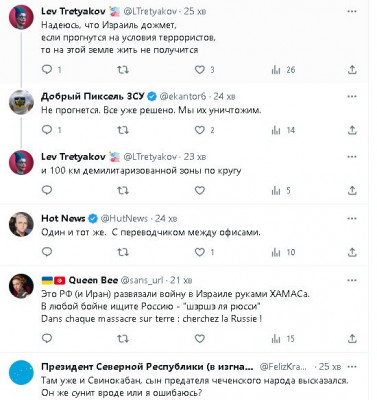
Task: Like the Hot News tweet
Action: click(x=199, y=252)
